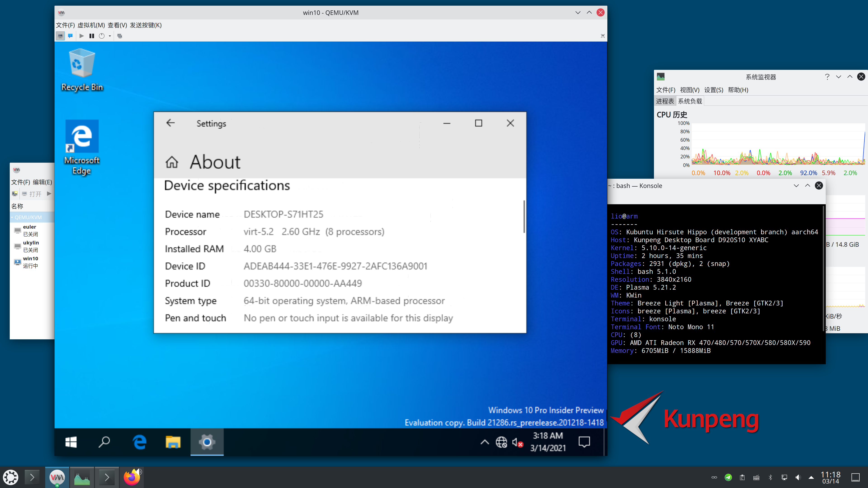Screen dimensions: 868x488
Task: Click the shut down power icon
Action: (102, 36)
